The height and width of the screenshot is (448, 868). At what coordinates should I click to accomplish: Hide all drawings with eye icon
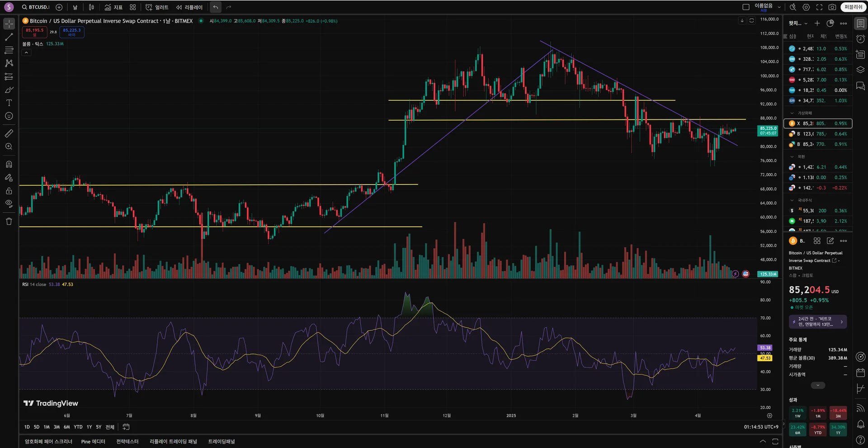click(x=9, y=204)
